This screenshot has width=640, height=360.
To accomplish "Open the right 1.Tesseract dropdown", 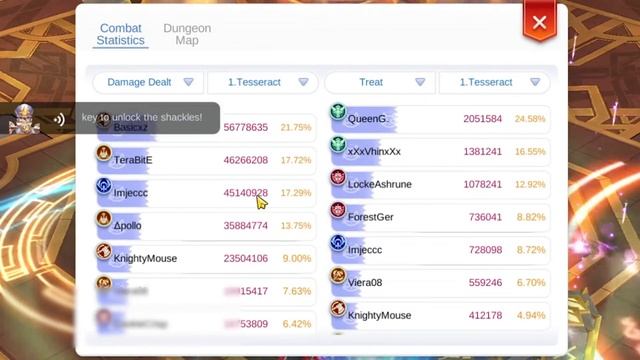I will tap(494, 82).
